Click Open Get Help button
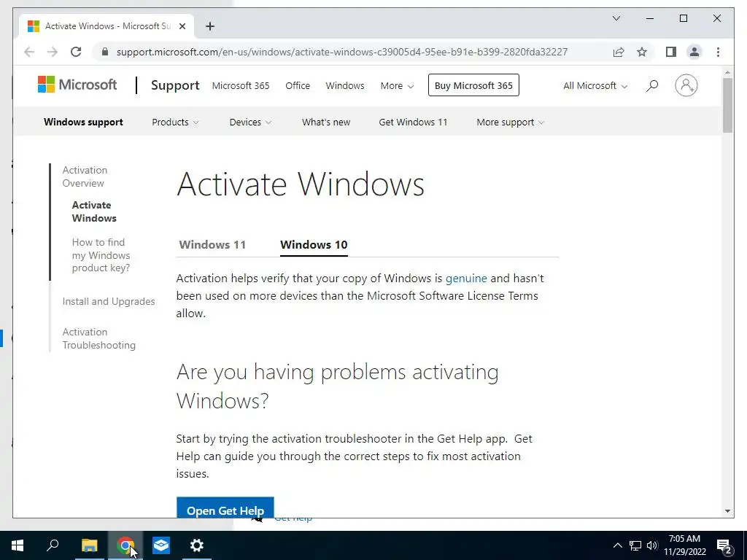The image size is (747, 560). pos(225,507)
